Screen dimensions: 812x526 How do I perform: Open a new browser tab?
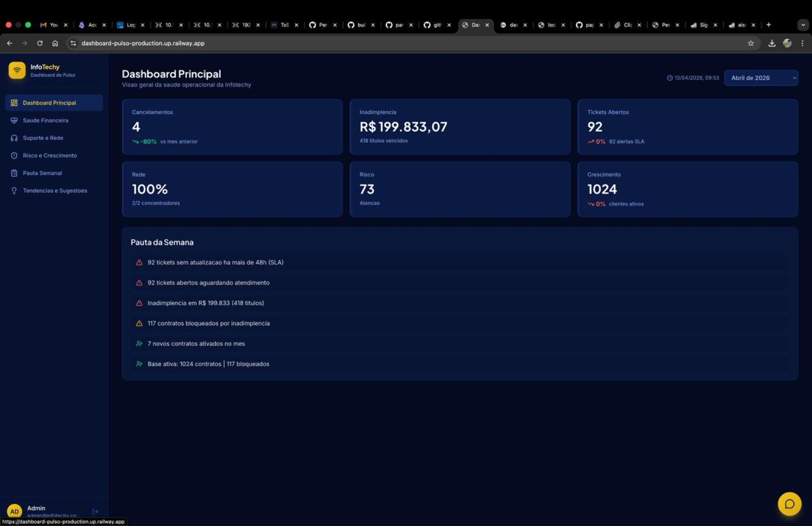[769, 24]
